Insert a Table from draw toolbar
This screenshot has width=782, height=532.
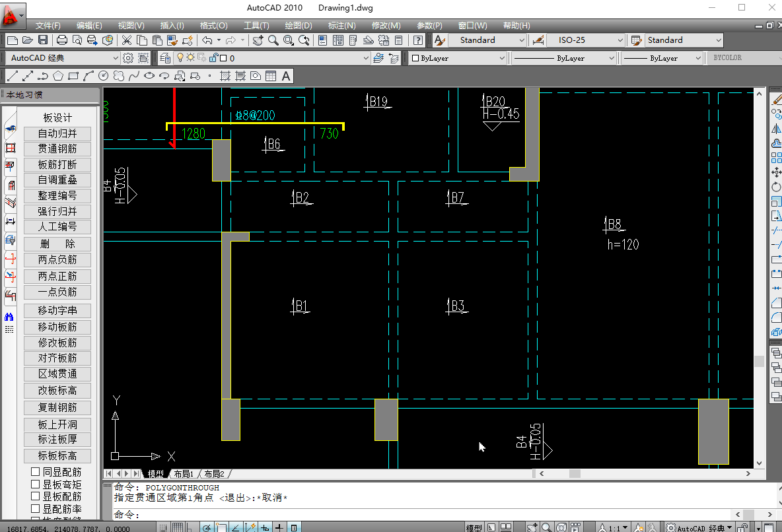click(x=271, y=76)
